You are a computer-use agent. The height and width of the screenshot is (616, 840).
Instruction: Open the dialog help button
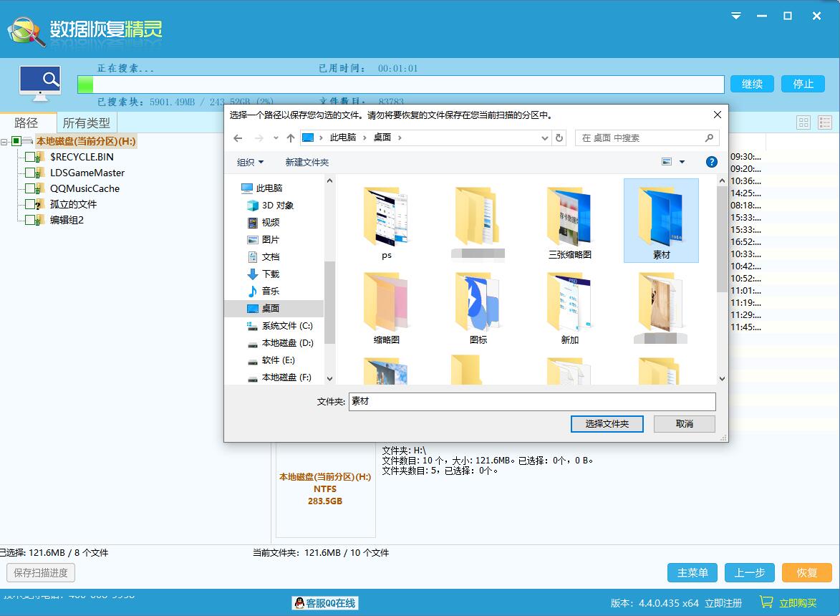click(711, 162)
